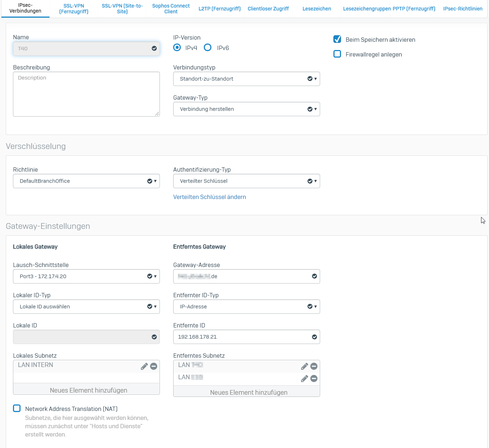
Task: Enable Firewallregel anlegen checkbox
Action: (x=337, y=54)
